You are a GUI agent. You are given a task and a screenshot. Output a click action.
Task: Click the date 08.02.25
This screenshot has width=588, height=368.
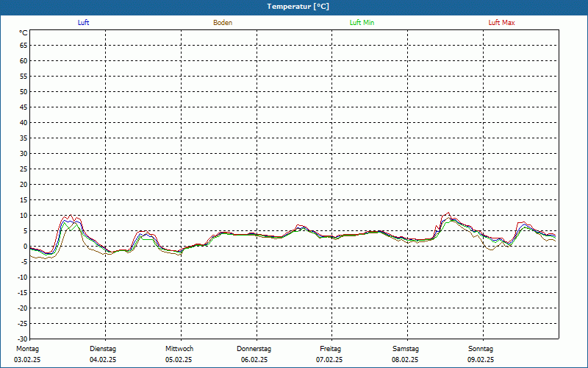pyautogui.click(x=405, y=360)
